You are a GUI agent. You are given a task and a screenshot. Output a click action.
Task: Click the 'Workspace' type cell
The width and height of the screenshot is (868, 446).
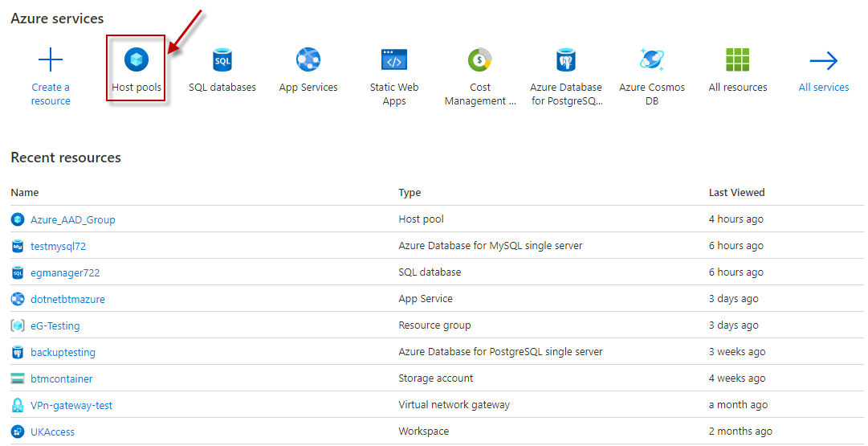pyautogui.click(x=423, y=431)
